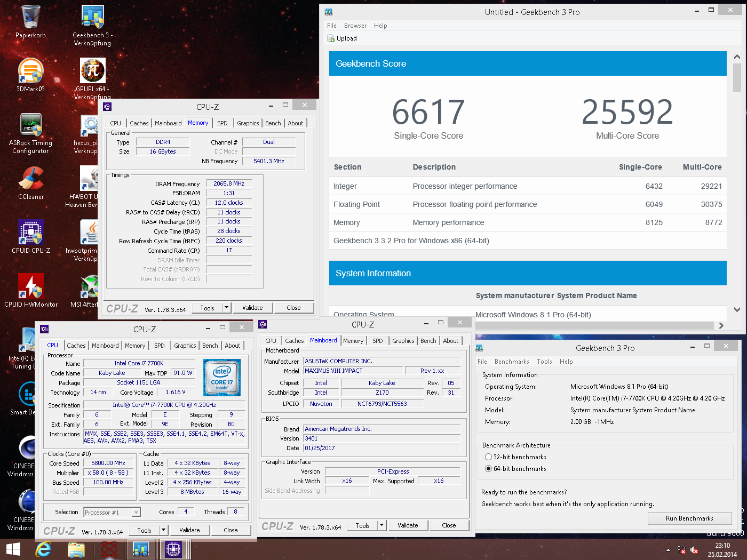Click the Upload icon in Geekbench results

click(x=331, y=38)
